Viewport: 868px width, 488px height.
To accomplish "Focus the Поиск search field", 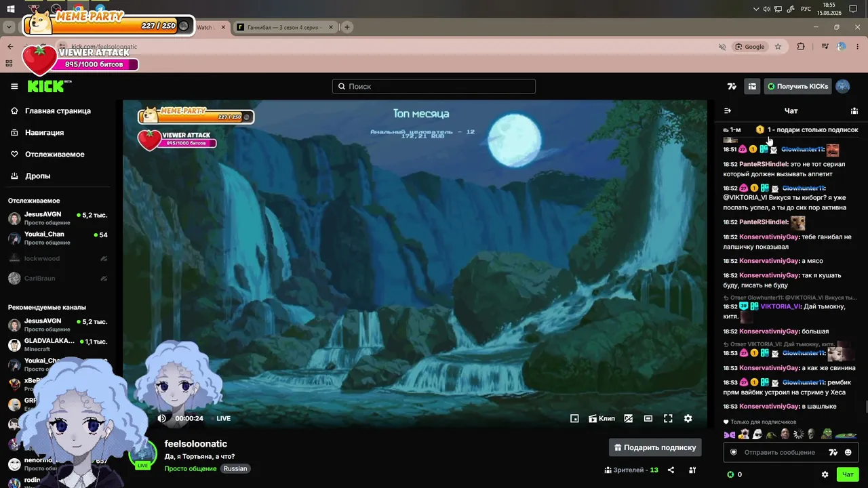I will click(x=434, y=86).
